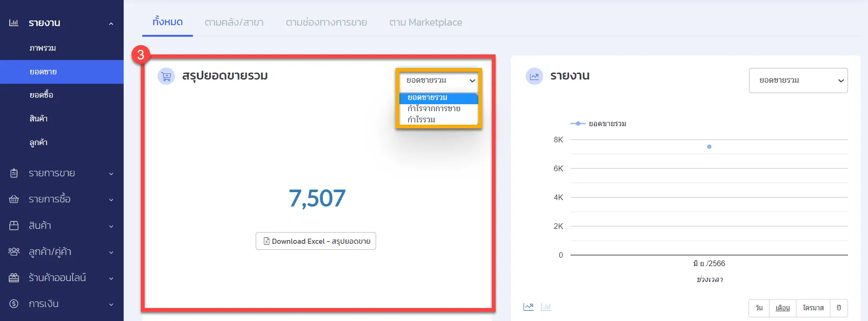
Task: Click the basket icon for รายการซื้อ
Action: [14, 199]
